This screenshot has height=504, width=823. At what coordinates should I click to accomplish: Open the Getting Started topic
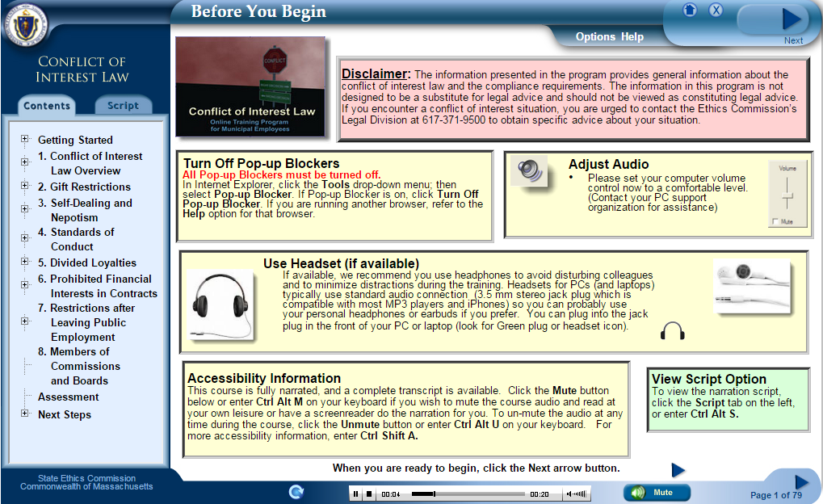point(75,141)
